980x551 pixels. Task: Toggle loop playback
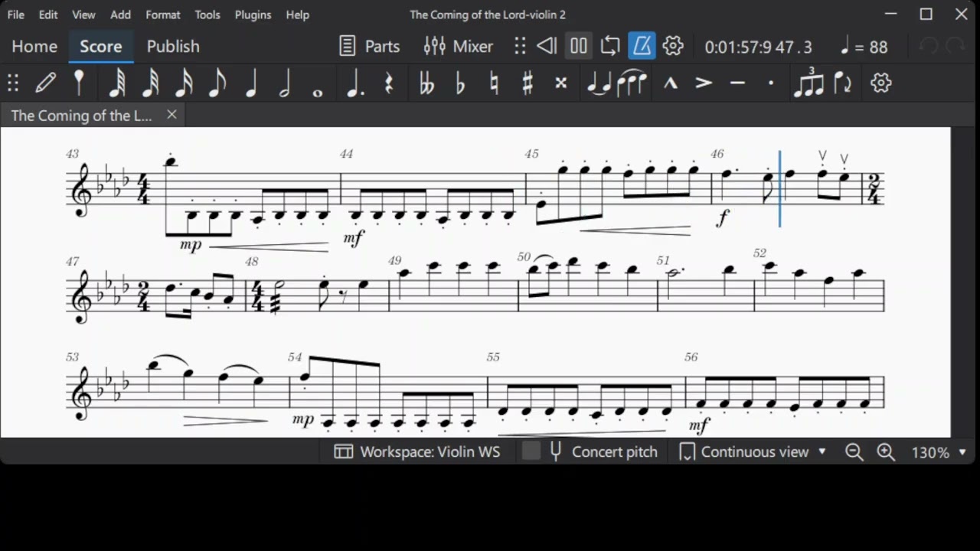point(610,46)
